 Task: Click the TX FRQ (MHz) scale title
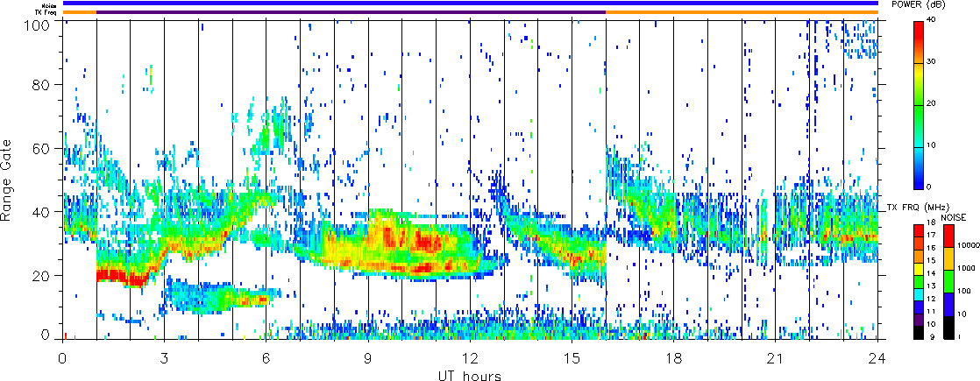(x=916, y=208)
